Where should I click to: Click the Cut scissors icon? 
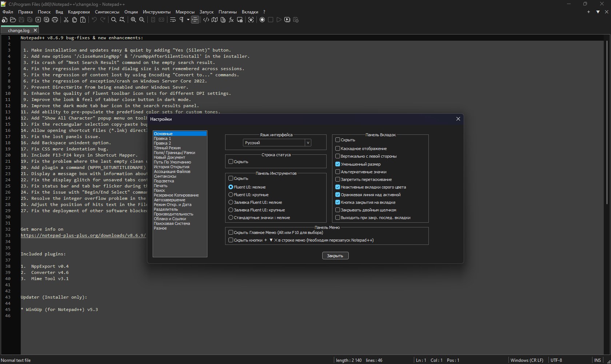pos(66,20)
